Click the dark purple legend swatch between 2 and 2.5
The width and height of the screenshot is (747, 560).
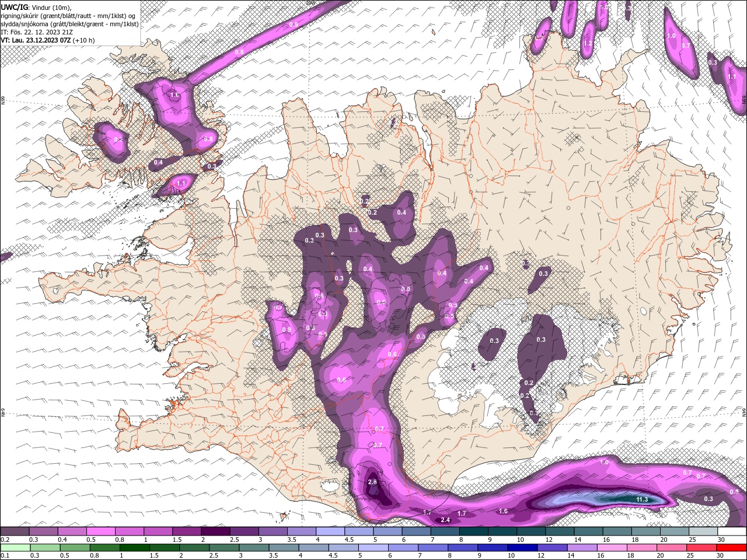215,531
